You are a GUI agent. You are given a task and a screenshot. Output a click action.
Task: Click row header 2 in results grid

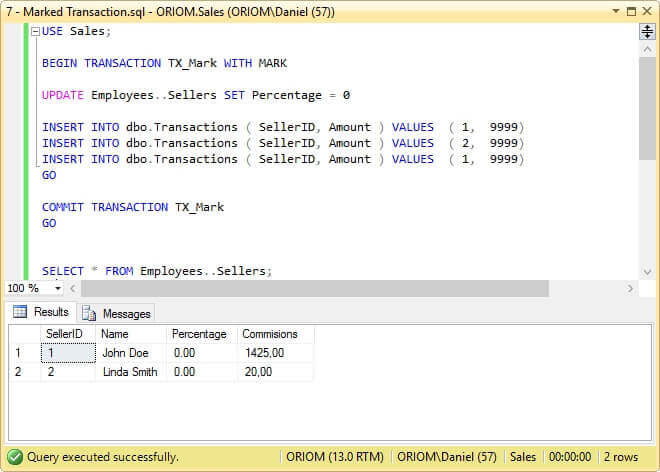(x=25, y=372)
